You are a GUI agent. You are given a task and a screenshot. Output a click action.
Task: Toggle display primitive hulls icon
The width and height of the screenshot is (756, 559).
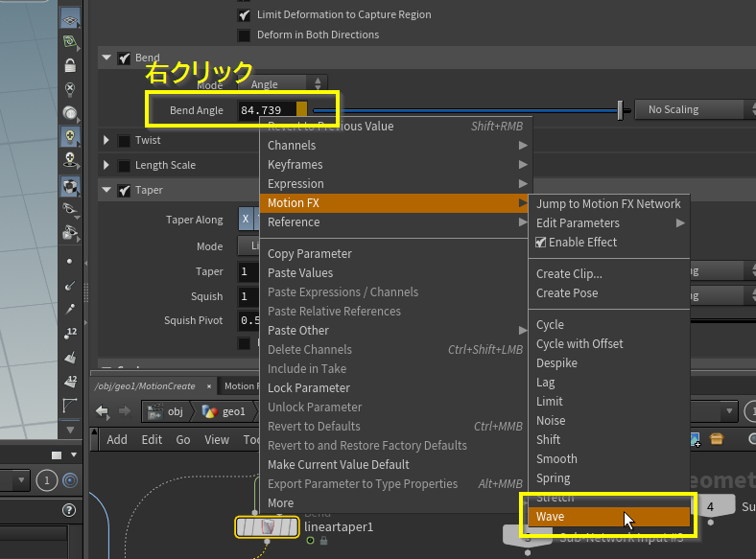(70, 405)
